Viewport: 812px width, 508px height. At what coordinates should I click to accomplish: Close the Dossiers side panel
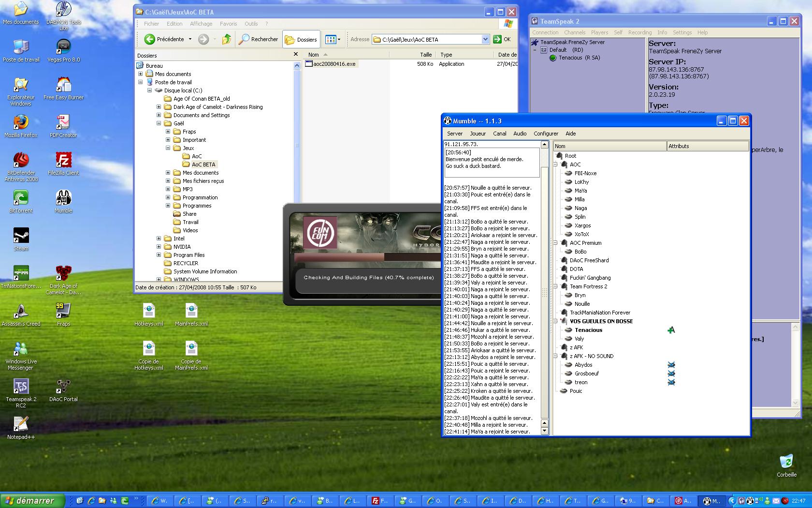point(296,55)
